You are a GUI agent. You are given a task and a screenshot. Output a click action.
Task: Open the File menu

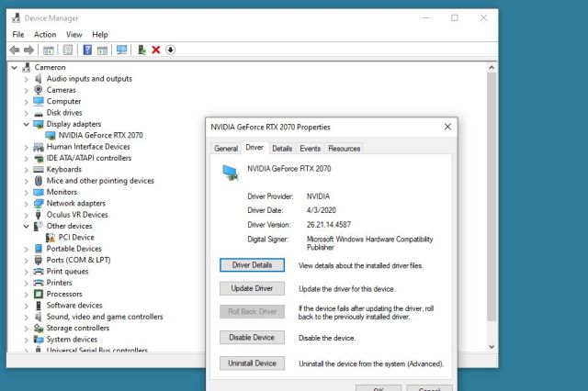click(x=18, y=35)
